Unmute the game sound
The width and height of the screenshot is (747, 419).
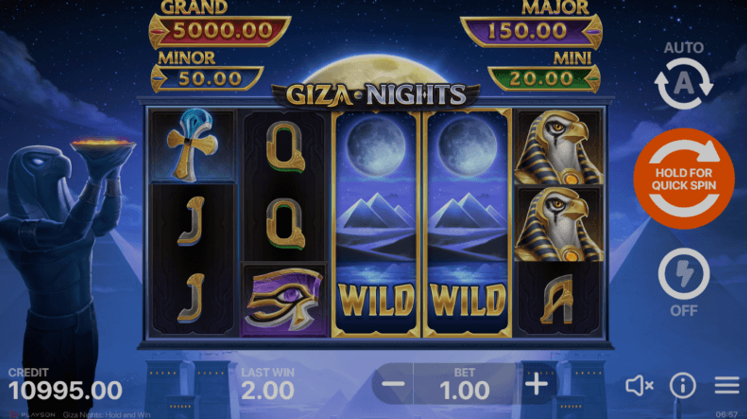pos(639,385)
